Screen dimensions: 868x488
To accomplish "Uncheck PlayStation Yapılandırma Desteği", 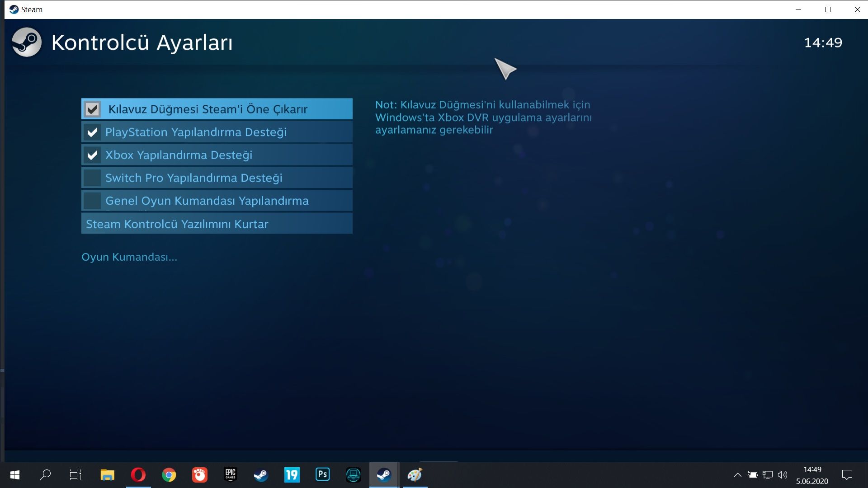I will [92, 132].
